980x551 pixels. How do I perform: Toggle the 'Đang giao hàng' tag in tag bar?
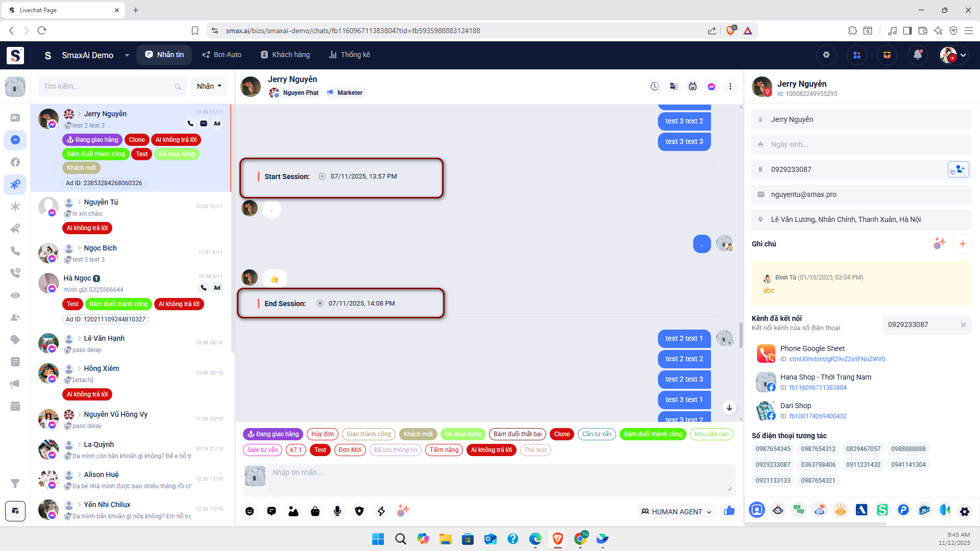(x=273, y=434)
